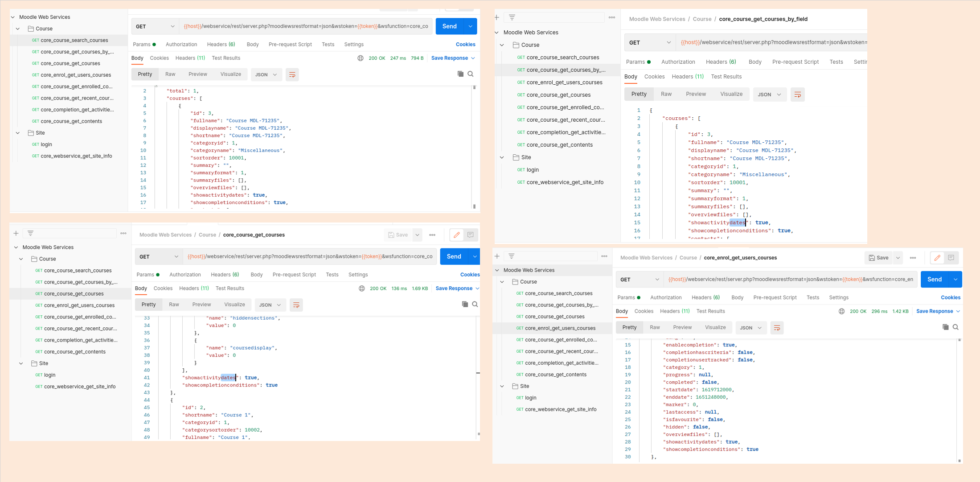Click Course breadcrumb in core_course_get_courses_by_field window
The image size is (980, 482).
(x=702, y=19)
